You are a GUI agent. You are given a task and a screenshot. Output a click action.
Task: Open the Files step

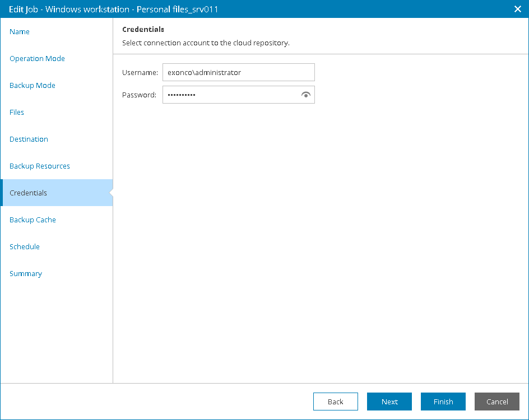coord(17,113)
